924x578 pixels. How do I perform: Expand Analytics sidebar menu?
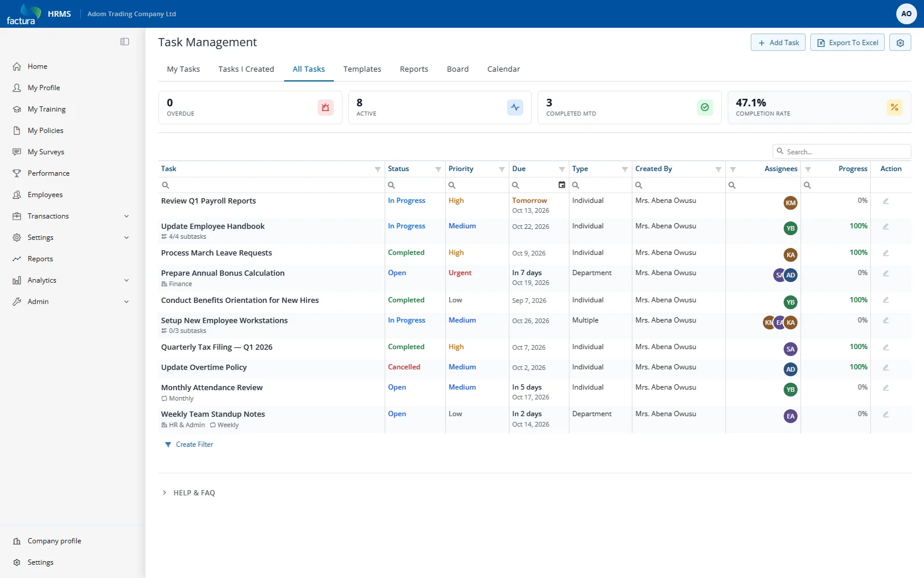click(x=126, y=280)
